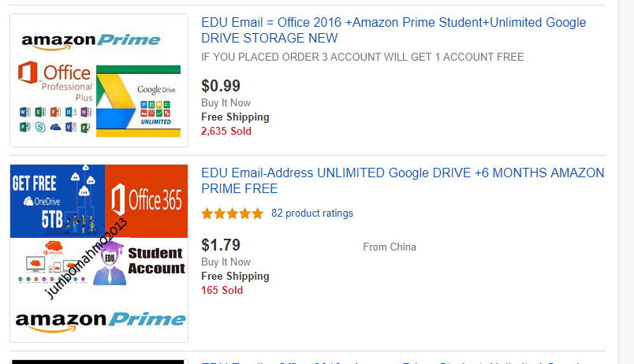This screenshot has height=364, width=634.
Task: Click the "From China" location label
Action: click(390, 247)
